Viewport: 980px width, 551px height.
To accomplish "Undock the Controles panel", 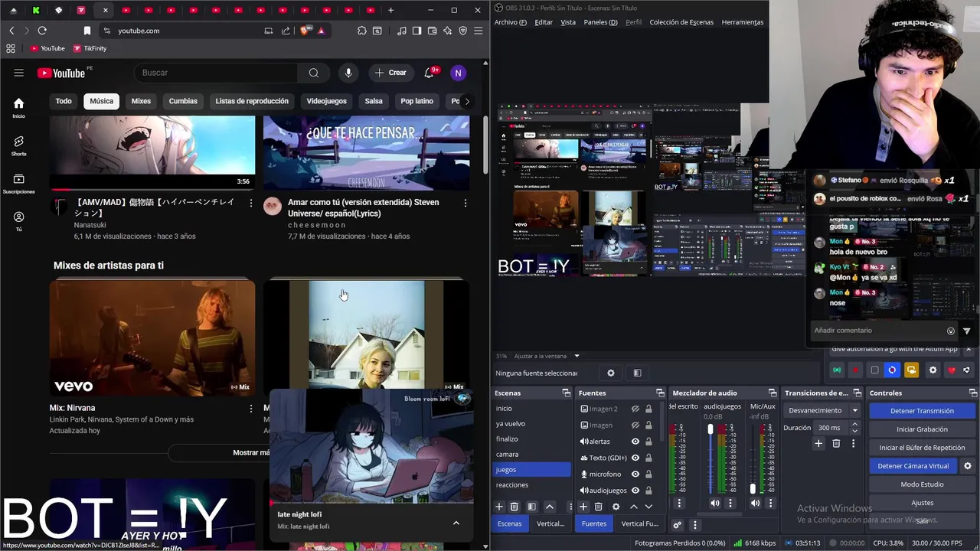I will (x=974, y=393).
